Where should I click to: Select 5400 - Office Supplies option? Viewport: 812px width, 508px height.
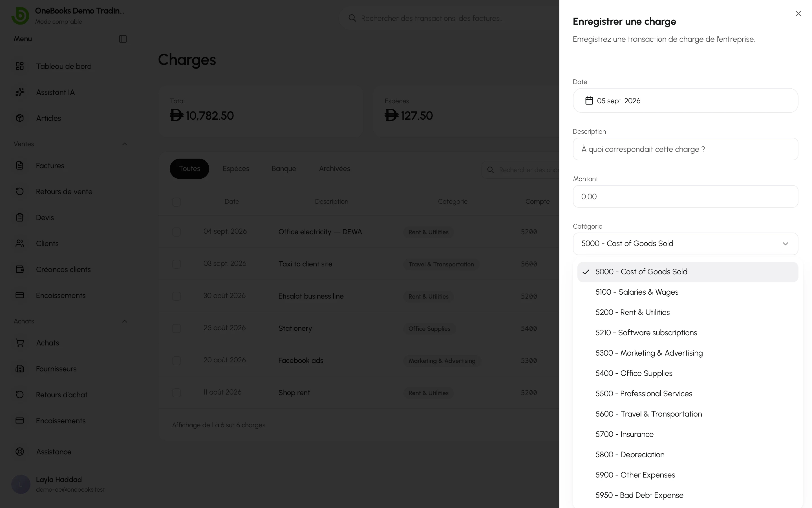pos(687,373)
